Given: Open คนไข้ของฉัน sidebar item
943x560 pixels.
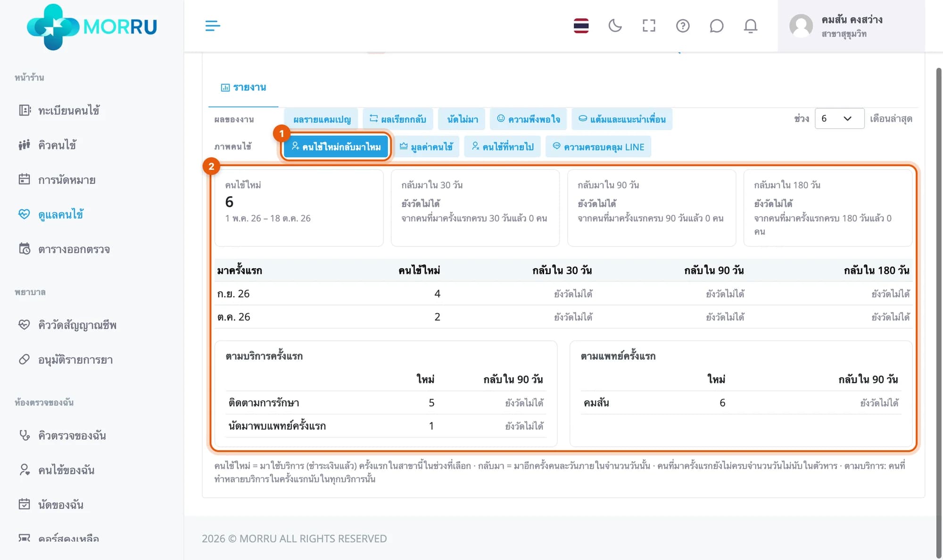Looking at the screenshot, I should click(57, 470).
